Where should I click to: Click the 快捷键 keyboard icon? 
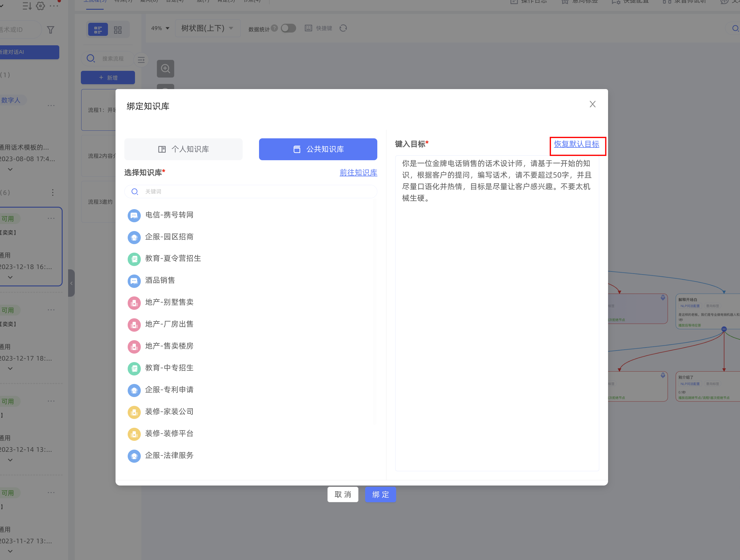tap(309, 28)
